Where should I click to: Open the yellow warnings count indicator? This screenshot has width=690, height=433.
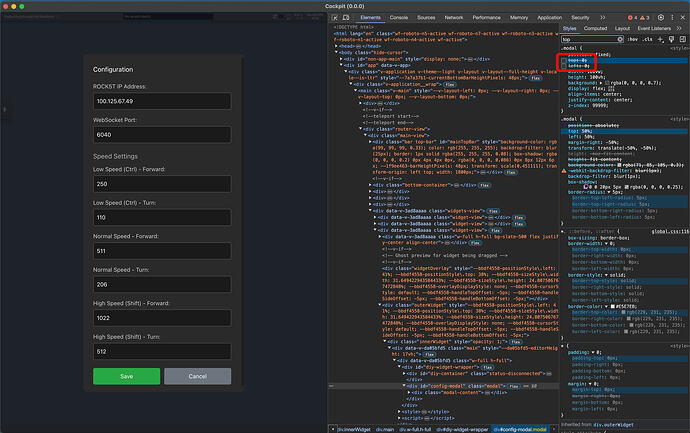(x=645, y=18)
